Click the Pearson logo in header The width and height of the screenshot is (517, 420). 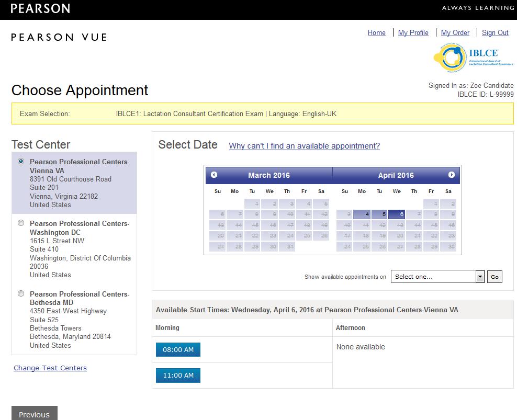[x=40, y=8]
